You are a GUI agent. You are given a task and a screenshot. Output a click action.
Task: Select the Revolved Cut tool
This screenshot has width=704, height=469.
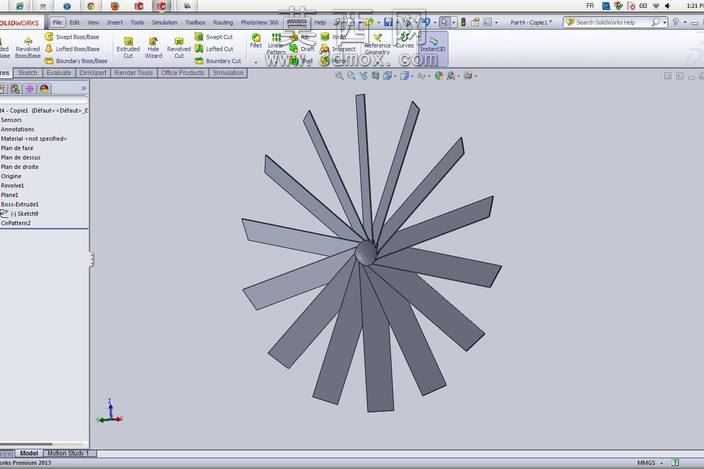[x=179, y=47]
